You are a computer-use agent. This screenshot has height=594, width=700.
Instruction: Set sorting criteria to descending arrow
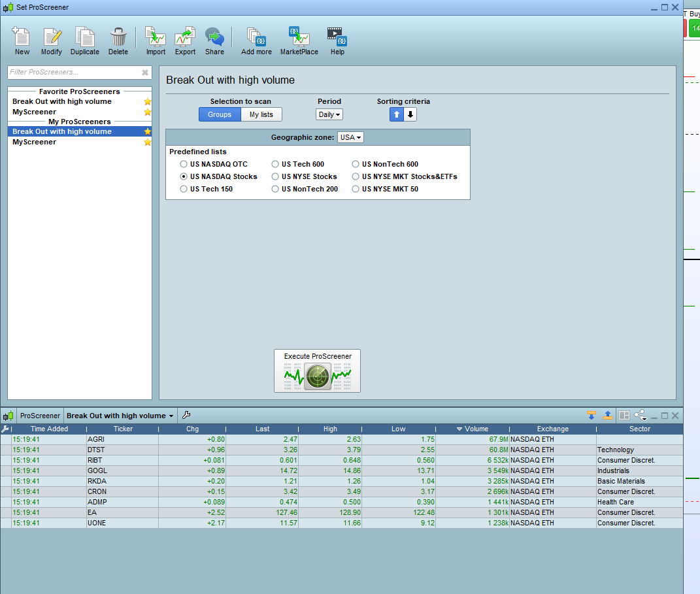click(410, 114)
